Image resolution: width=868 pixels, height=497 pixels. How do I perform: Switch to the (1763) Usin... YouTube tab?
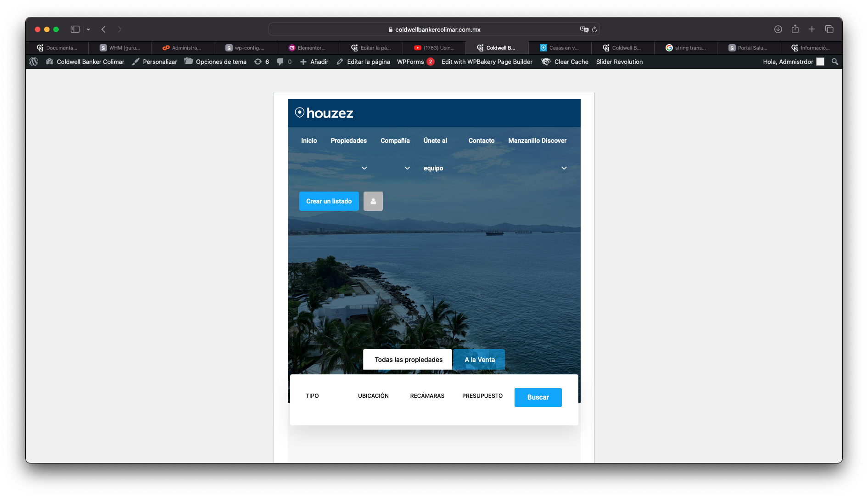click(434, 48)
